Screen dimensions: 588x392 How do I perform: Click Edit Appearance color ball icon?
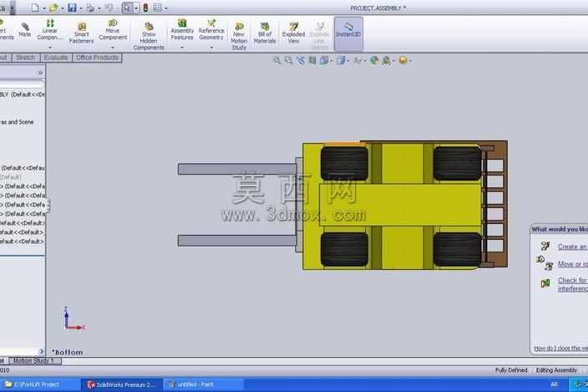click(374, 60)
